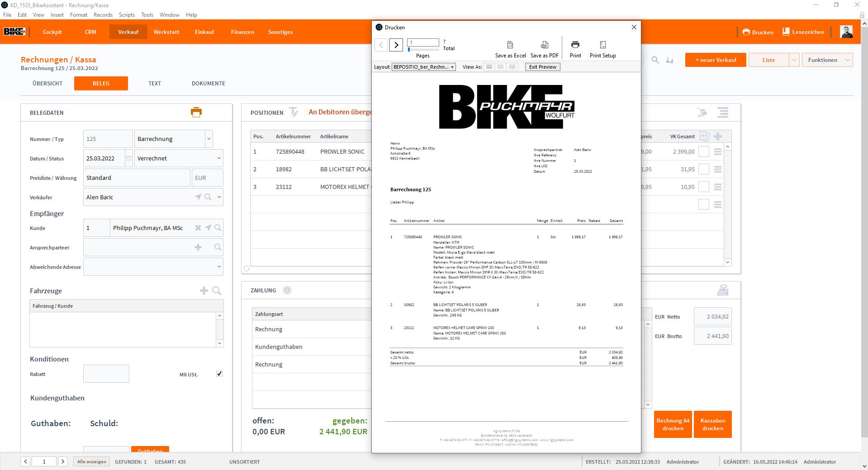Search for a Verkäufer with the magnifier
Viewport: 868px width, 470px height.
pos(208,197)
